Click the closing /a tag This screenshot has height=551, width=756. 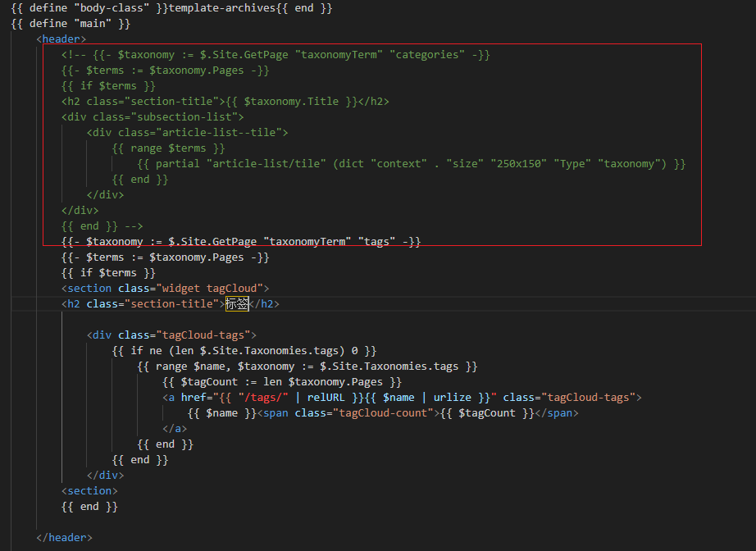coord(175,429)
